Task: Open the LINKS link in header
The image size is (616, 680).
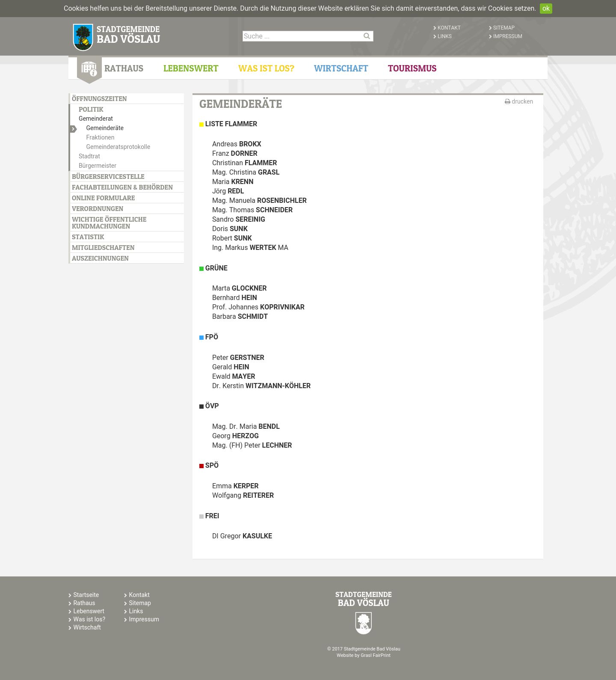Action: [x=444, y=36]
